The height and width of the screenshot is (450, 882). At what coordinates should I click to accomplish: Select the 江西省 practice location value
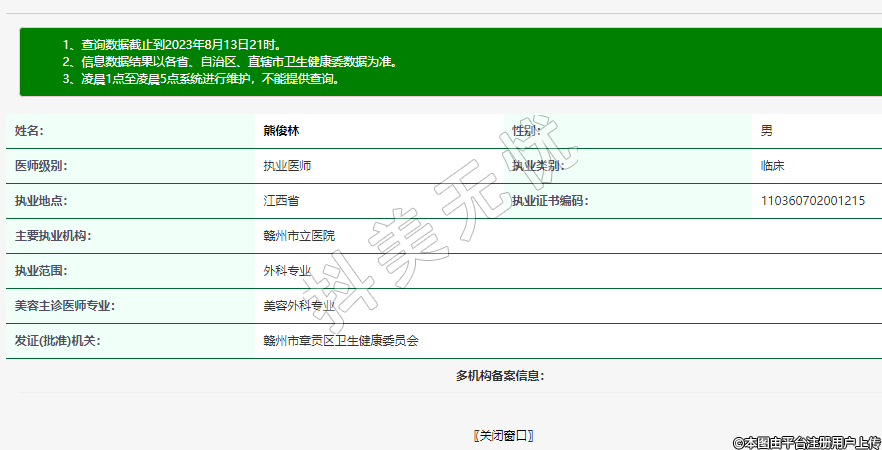click(281, 201)
